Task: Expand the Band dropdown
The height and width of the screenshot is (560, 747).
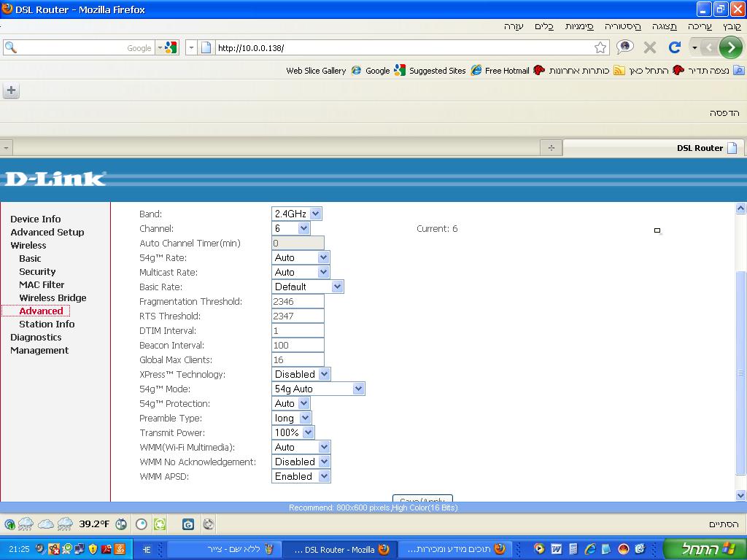Action: 296,214
